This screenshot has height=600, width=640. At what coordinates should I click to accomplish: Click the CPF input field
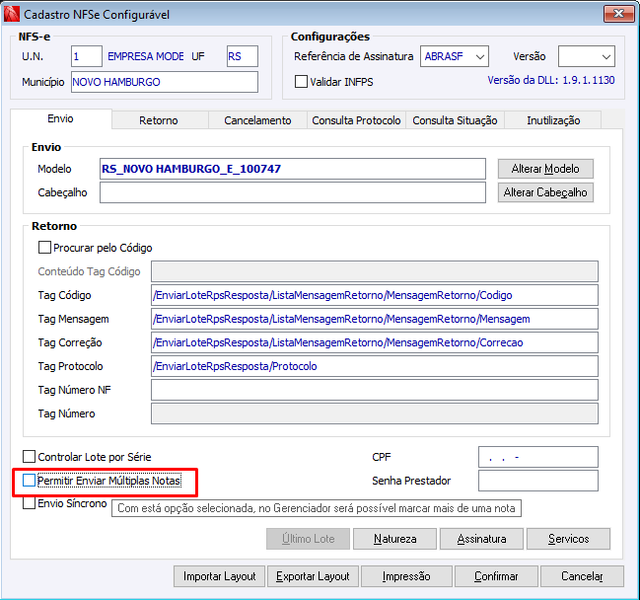[538, 457]
